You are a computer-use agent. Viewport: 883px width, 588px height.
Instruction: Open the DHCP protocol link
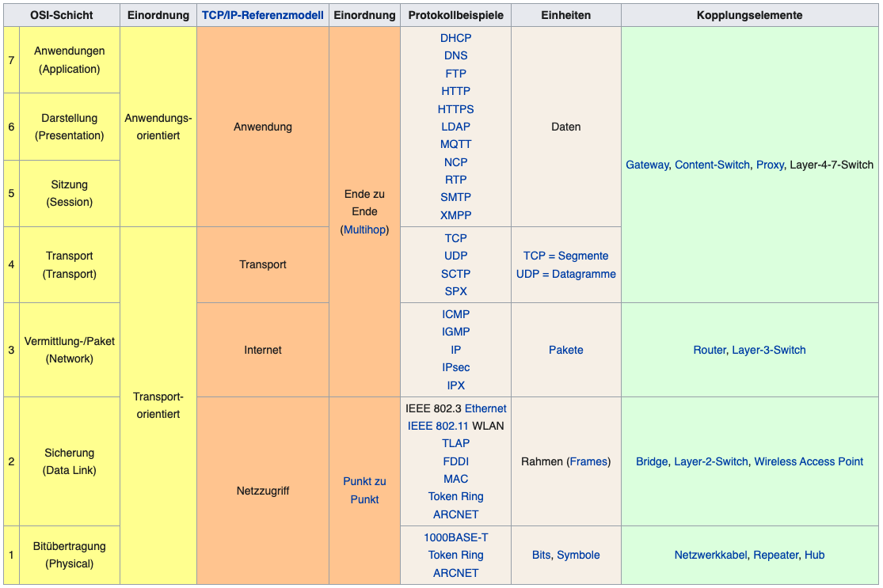[455, 38]
